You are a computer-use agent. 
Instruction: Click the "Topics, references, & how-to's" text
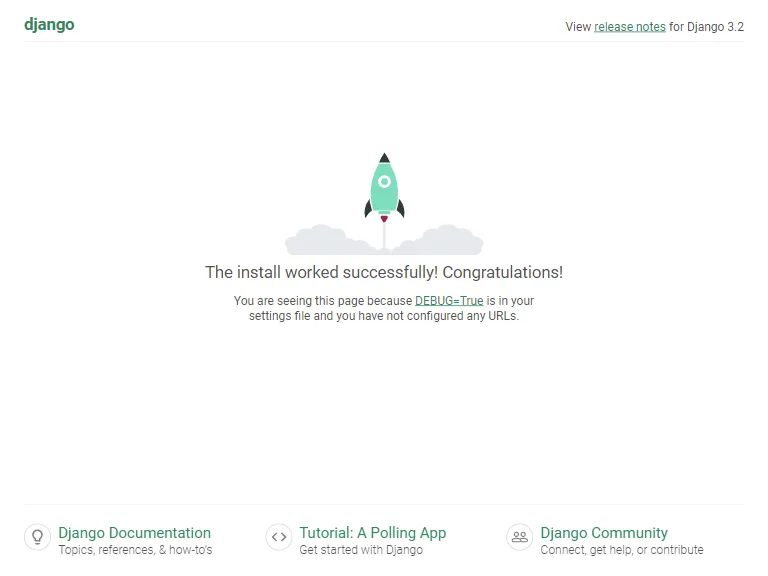[x=135, y=550]
